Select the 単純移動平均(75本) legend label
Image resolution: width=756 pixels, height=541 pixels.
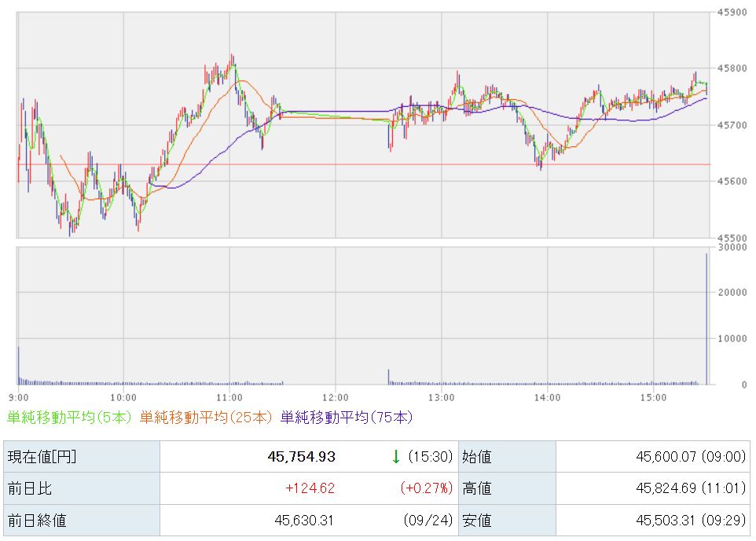pos(347,417)
